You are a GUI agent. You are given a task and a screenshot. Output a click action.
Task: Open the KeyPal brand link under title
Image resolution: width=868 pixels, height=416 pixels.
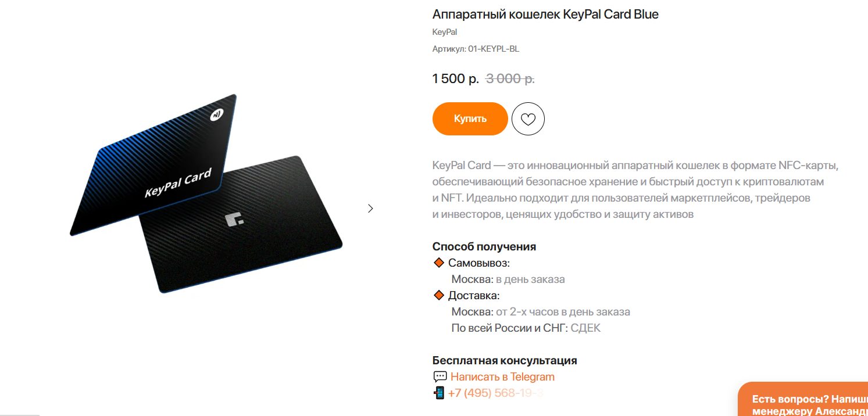[x=445, y=32]
